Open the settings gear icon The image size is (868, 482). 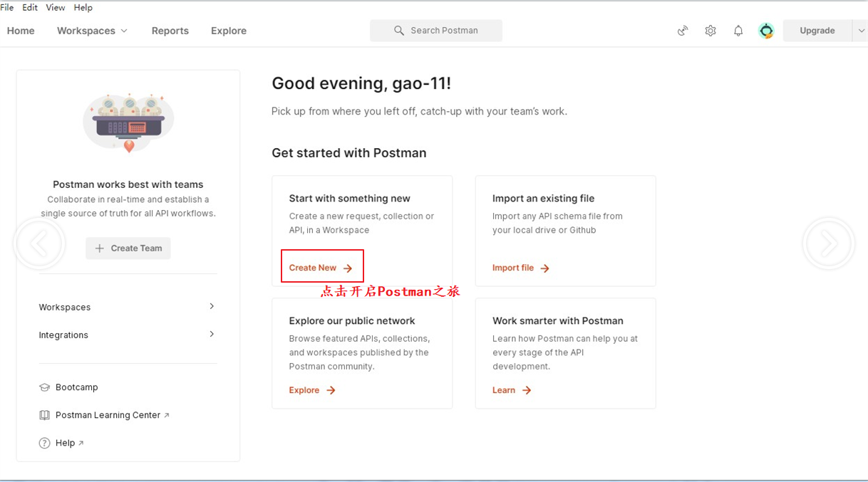point(711,31)
